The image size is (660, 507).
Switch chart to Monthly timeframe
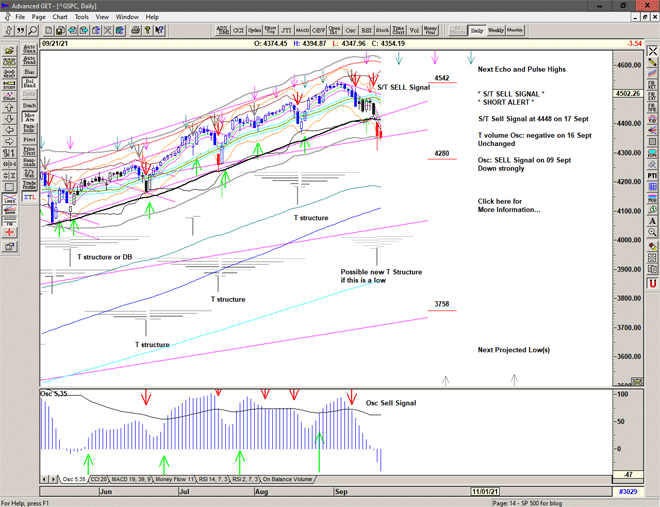[x=515, y=31]
